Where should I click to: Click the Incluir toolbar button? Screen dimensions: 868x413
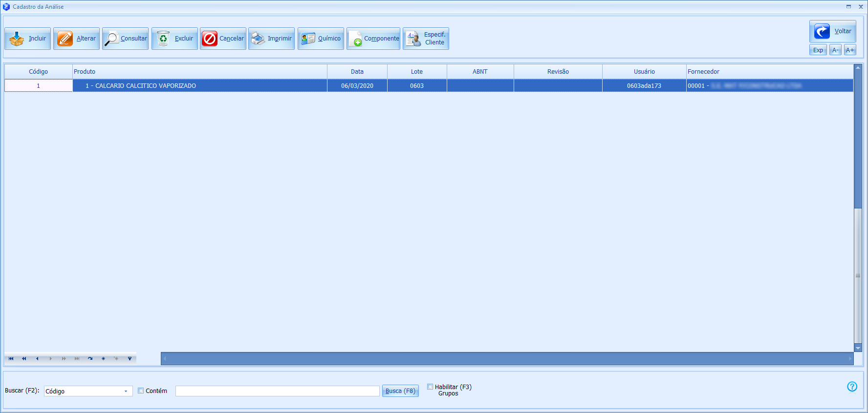click(27, 39)
